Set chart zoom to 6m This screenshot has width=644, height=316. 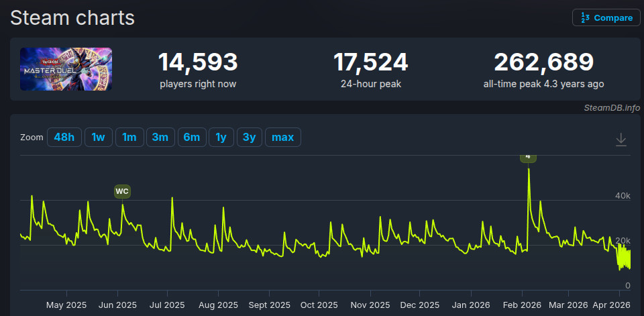tap(192, 138)
